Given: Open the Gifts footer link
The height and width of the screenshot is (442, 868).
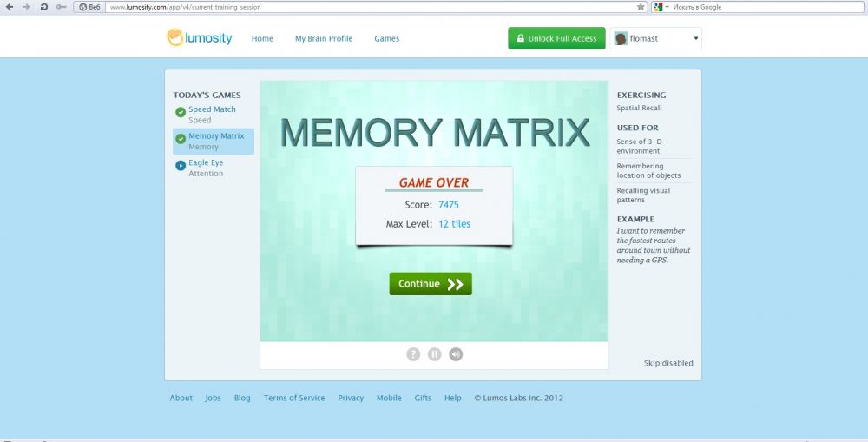Looking at the screenshot, I should click(423, 399).
